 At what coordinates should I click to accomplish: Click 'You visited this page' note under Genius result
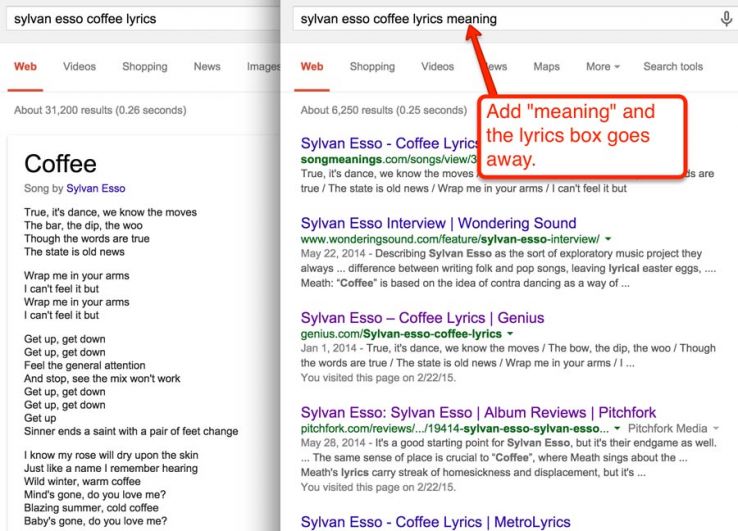378,378
